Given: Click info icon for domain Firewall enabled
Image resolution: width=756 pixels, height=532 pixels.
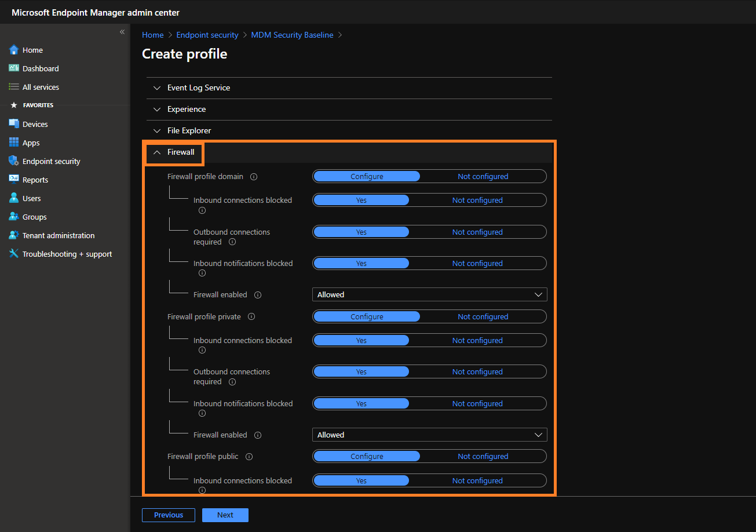Looking at the screenshot, I should [258, 295].
